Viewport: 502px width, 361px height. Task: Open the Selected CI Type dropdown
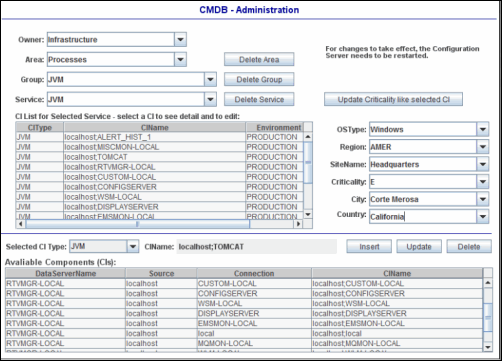(133, 247)
